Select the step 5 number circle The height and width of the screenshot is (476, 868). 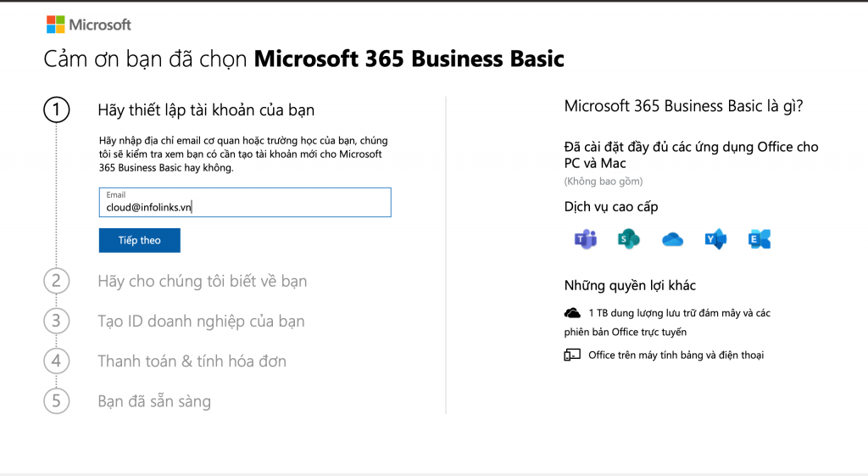pos(57,400)
